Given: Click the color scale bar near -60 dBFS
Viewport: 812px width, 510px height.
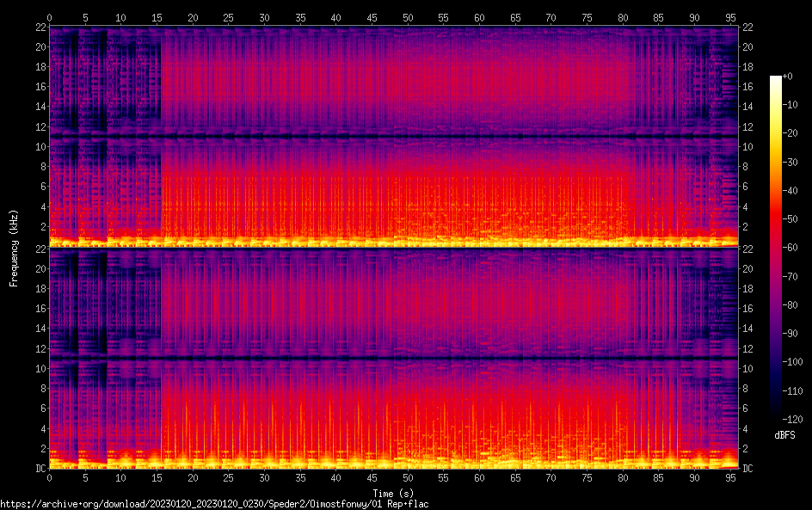Looking at the screenshot, I should point(776,248).
